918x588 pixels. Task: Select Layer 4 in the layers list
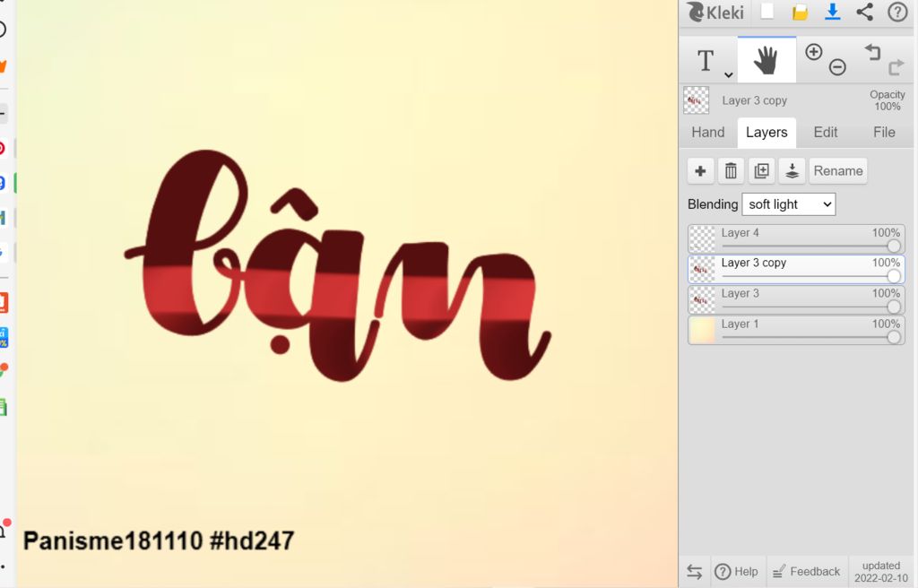(796, 239)
